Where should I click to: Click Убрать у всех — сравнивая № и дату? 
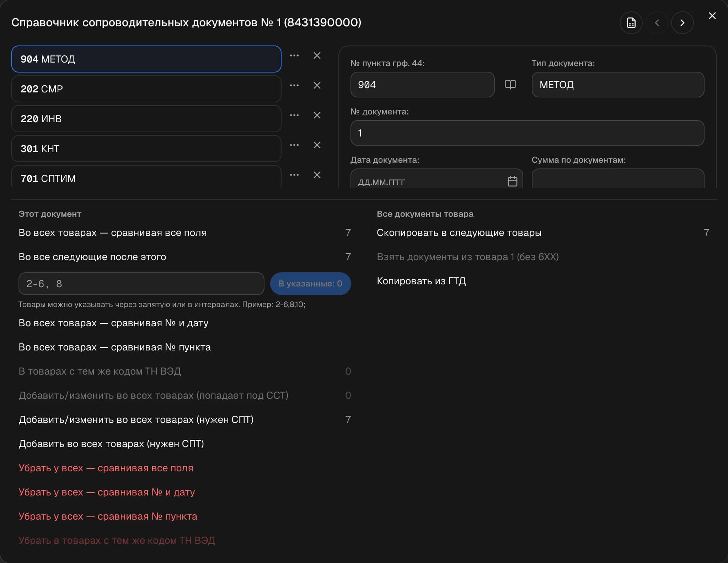coord(185,492)
